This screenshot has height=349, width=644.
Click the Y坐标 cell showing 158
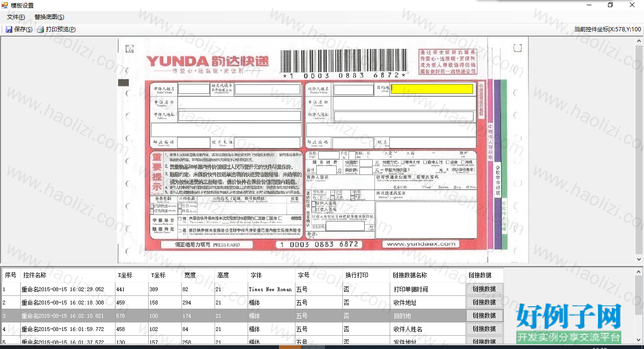[x=165, y=303]
